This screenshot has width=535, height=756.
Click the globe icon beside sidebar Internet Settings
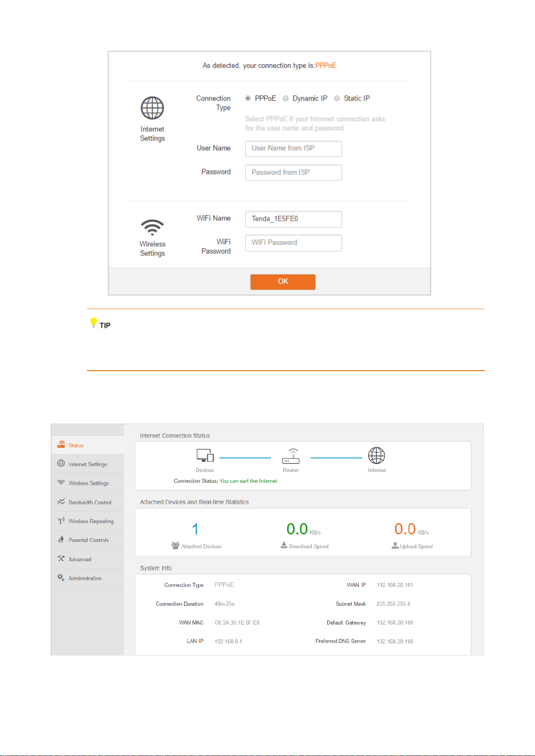(x=61, y=463)
